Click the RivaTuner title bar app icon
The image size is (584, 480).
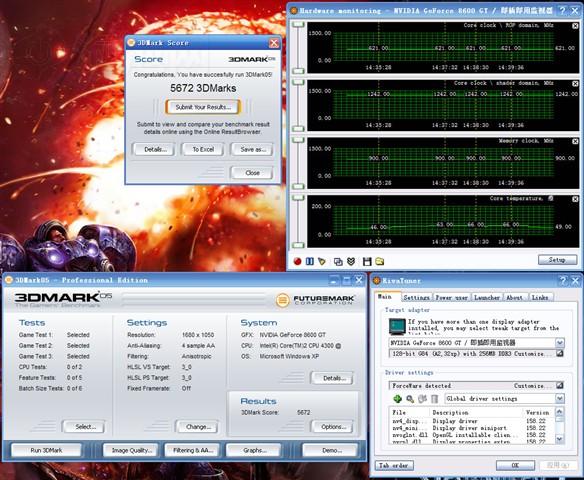click(x=377, y=280)
